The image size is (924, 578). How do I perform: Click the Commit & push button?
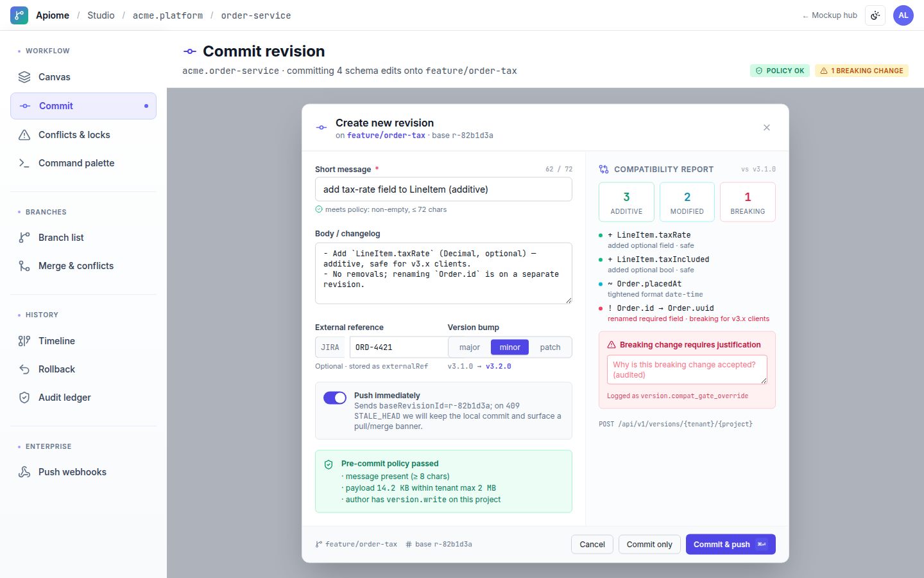pyautogui.click(x=731, y=545)
